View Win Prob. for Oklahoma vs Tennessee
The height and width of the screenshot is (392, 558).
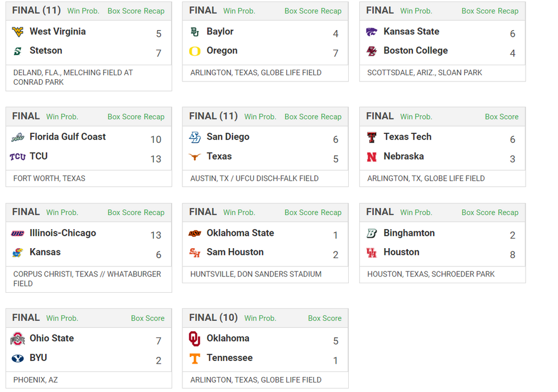click(260, 318)
